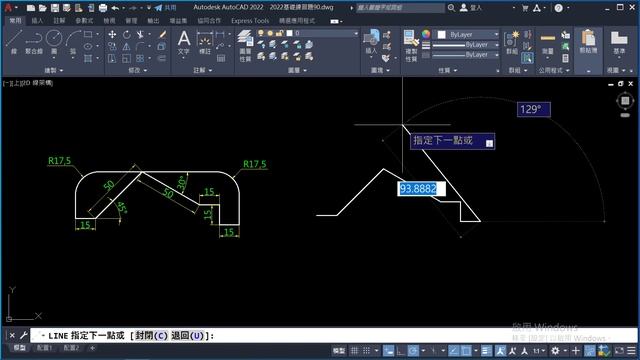Click the Sign In (登入) button
Viewport: 640px width, 360px height.
(471, 8)
